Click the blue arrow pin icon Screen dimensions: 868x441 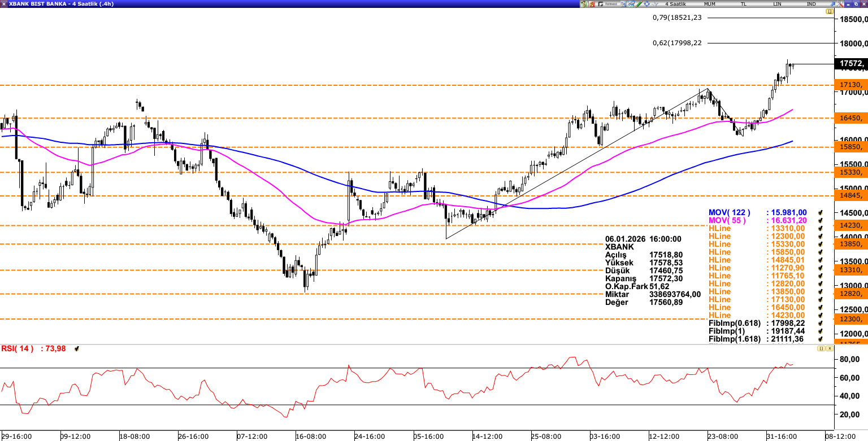(832, 4)
